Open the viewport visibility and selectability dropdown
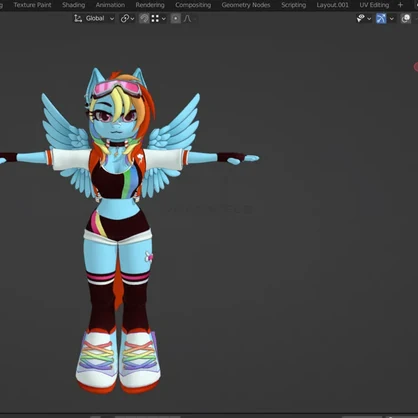The height and width of the screenshot is (418, 418). 364,19
